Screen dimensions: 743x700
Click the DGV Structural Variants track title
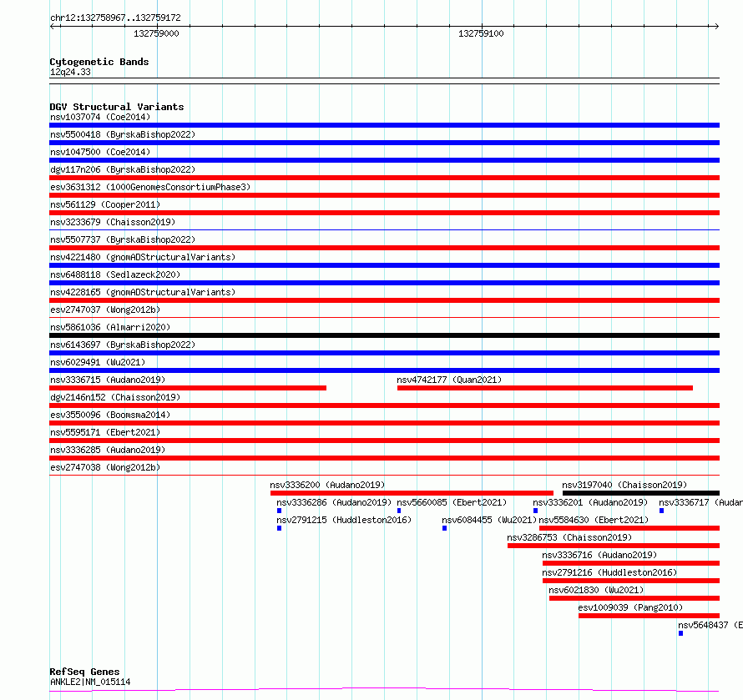[x=117, y=107]
